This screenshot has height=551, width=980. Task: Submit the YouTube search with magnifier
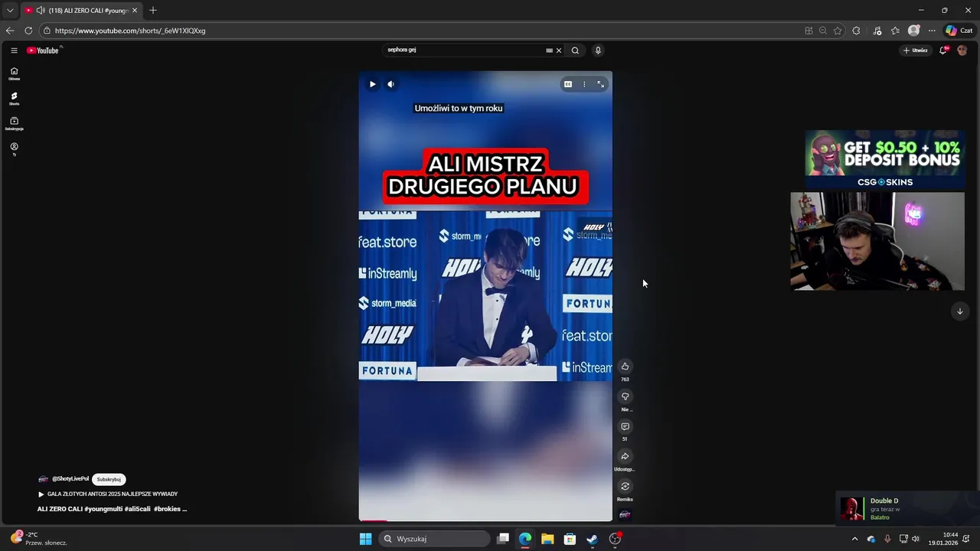pos(575,51)
